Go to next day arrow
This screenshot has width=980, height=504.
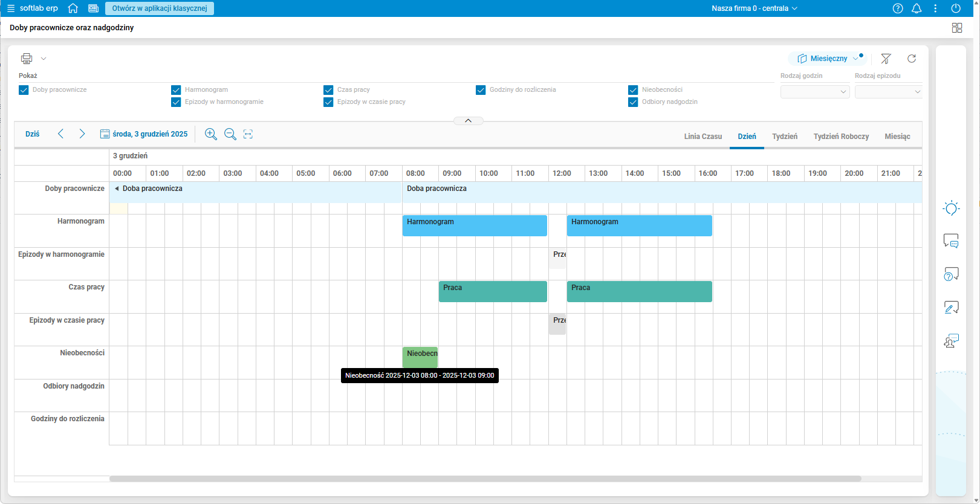(82, 134)
